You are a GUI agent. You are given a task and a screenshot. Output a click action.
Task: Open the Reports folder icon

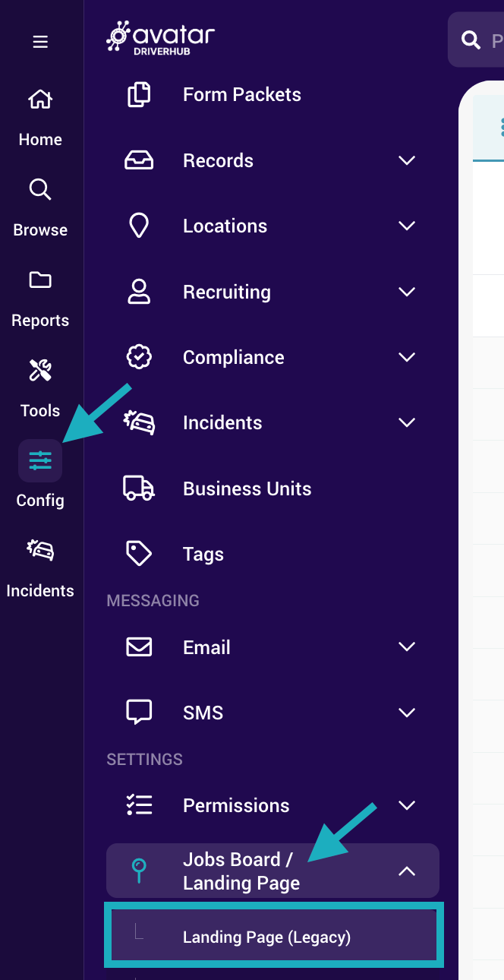tap(40, 280)
